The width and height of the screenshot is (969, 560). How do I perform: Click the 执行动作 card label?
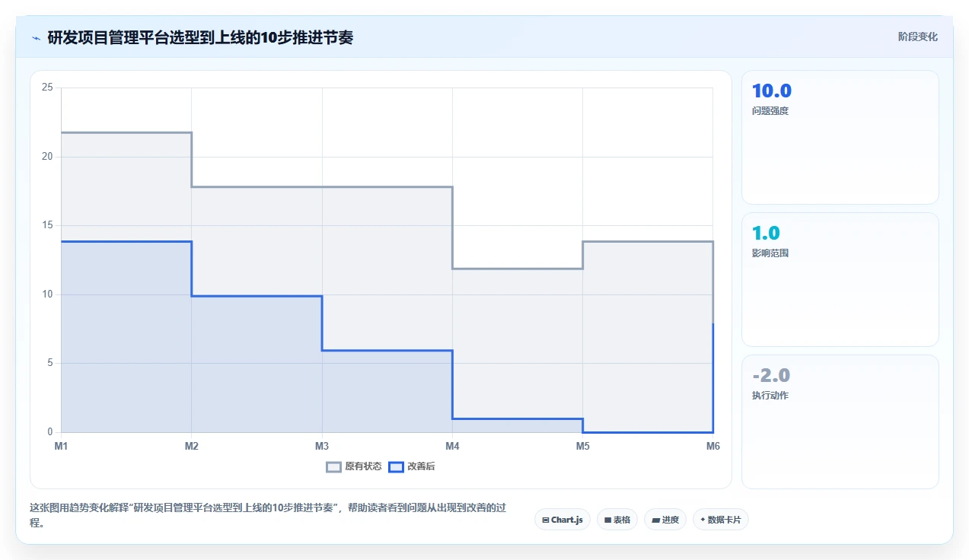(x=770, y=396)
